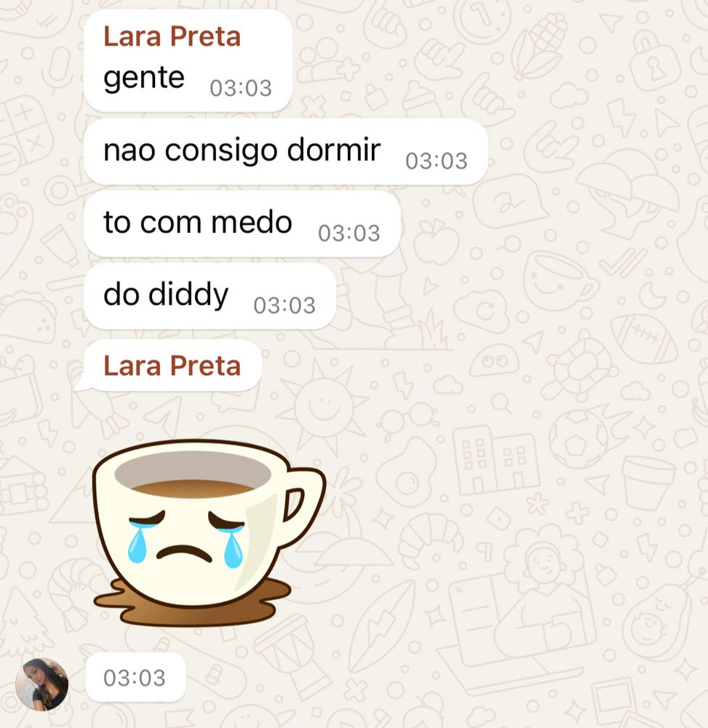This screenshot has width=708, height=728.
Task: Tap the Lara Preta name above the sticker
Action: point(172,366)
